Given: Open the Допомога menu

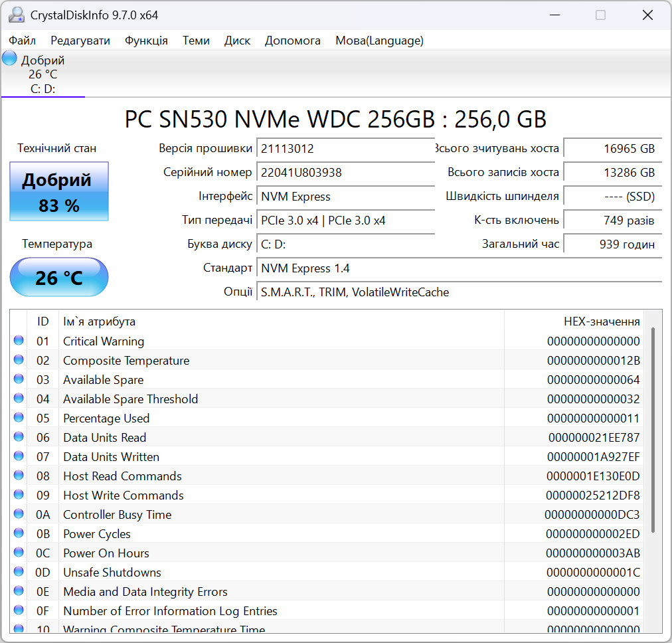Looking at the screenshot, I should pyautogui.click(x=292, y=41).
